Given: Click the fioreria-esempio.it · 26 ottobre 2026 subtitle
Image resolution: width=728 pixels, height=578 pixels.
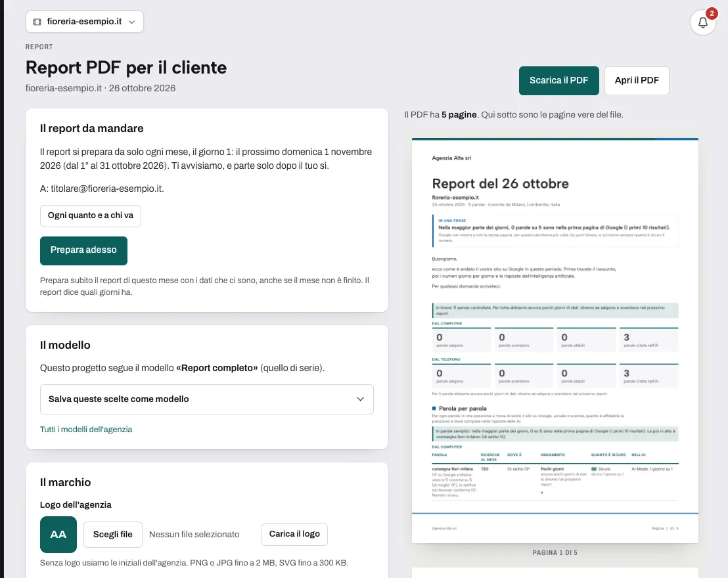Looking at the screenshot, I should click(101, 88).
